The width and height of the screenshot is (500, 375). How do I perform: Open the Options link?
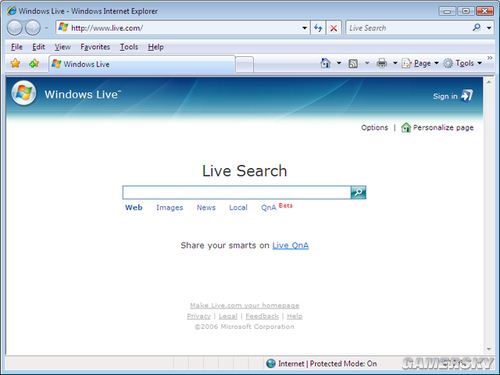(x=374, y=128)
